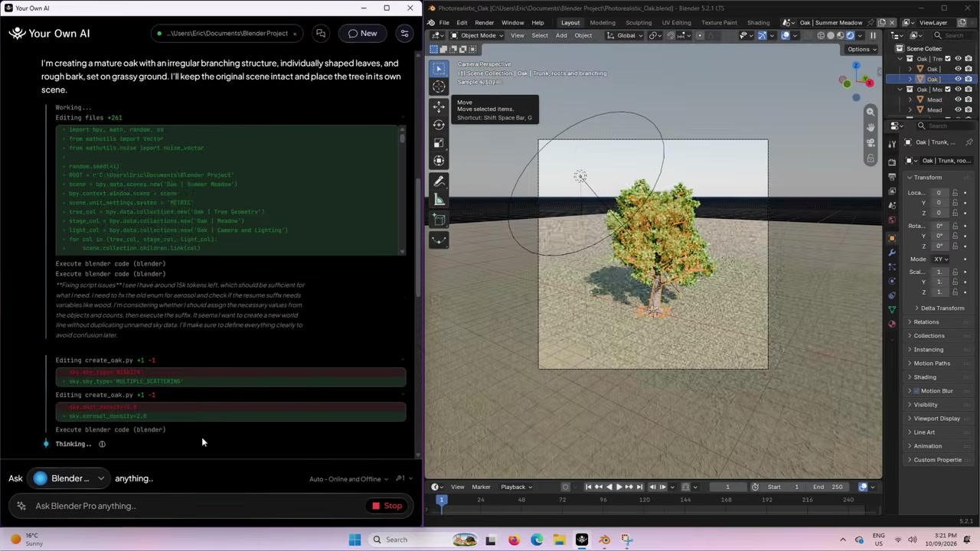Open Blender's Window menu
980x551 pixels.
(512, 23)
